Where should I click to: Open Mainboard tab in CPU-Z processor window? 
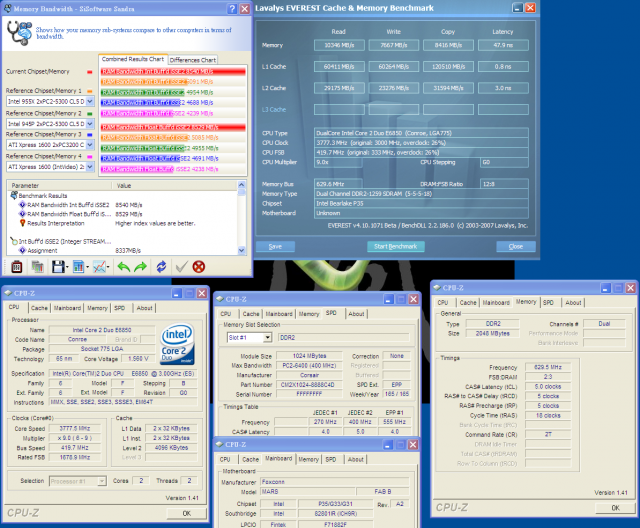pyautogui.click(x=67, y=308)
